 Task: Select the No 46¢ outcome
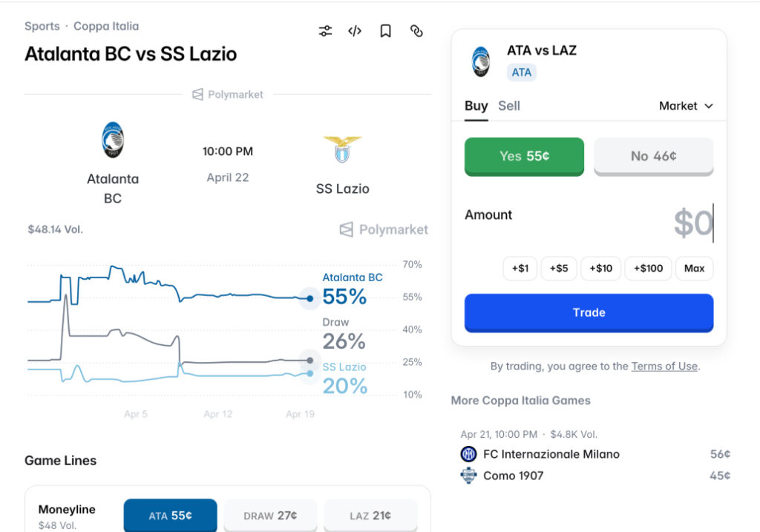pos(653,157)
